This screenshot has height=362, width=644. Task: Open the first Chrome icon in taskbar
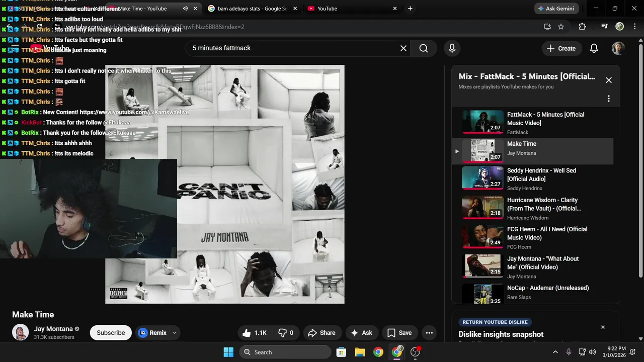(x=378, y=352)
